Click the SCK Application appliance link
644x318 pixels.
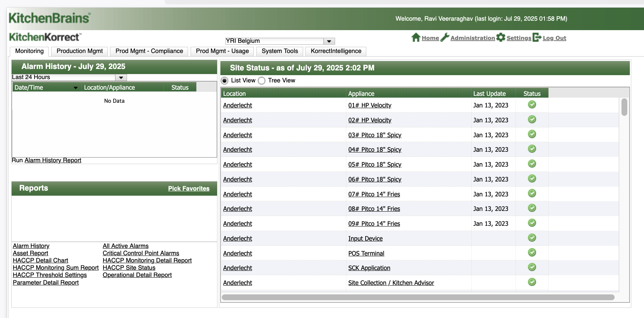[x=369, y=268]
